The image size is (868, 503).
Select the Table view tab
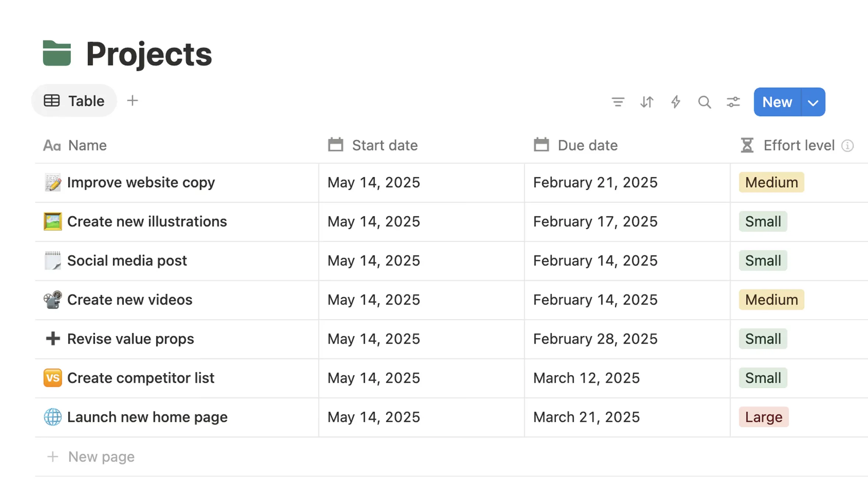[x=74, y=101]
